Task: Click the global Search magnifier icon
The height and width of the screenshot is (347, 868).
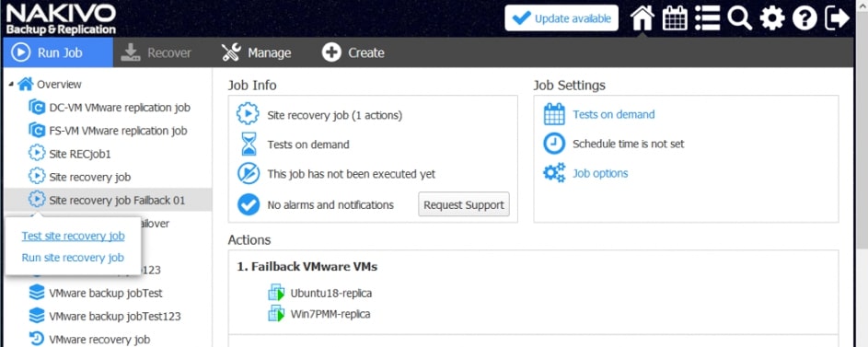Action: [x=739, y=18]
